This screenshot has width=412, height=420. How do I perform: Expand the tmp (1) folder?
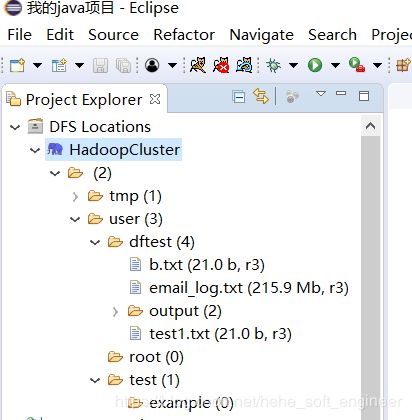(x=75, y=197)
